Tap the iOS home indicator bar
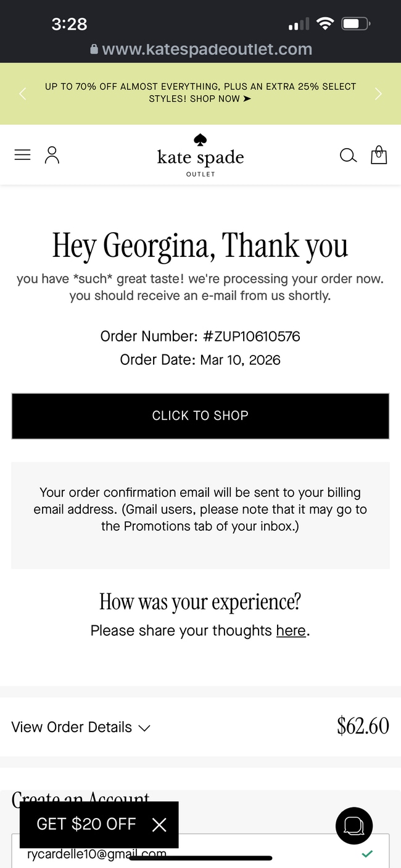 200,858
